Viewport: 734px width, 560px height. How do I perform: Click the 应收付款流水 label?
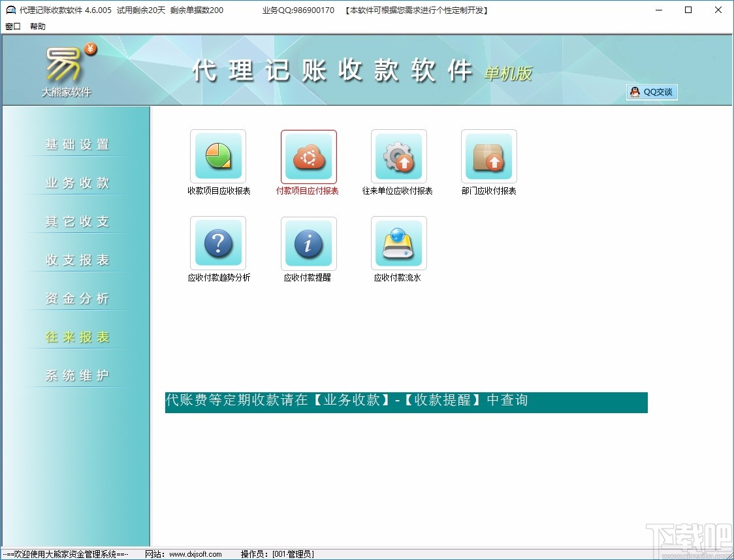[x=398, y=277]
